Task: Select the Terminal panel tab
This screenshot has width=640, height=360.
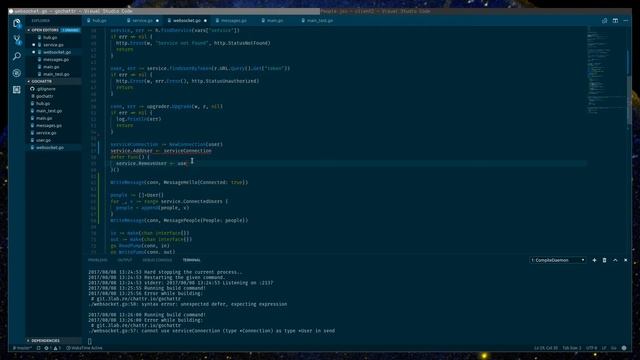Action: coord(191,260)
